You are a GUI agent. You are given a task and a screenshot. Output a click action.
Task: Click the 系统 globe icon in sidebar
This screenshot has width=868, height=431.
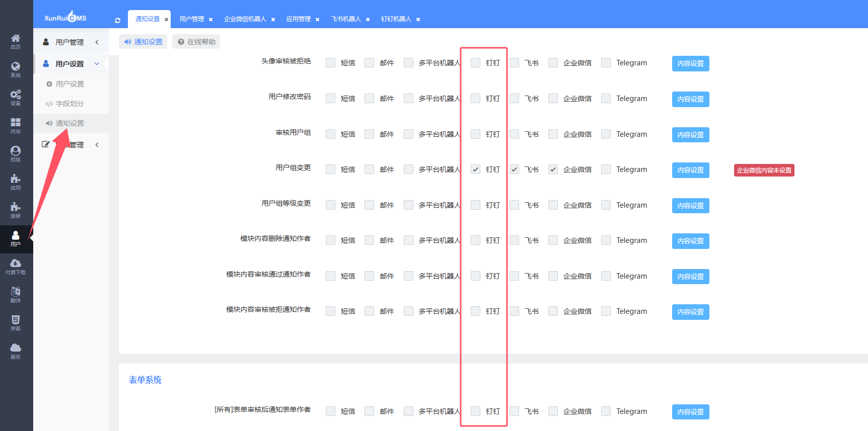click(16, 69)
